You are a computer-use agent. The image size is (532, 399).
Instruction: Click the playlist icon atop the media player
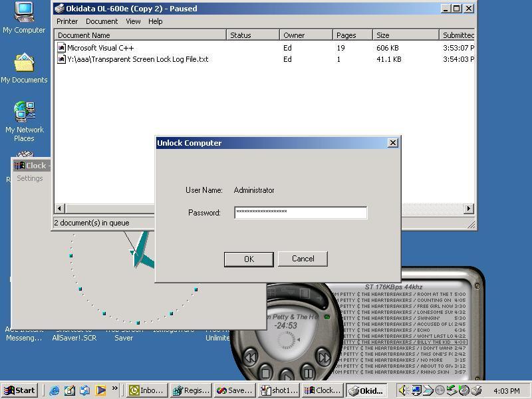[305, 293]
